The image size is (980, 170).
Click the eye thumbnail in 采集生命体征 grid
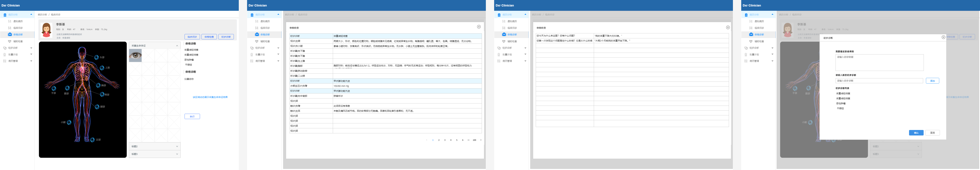click(135, 56)
